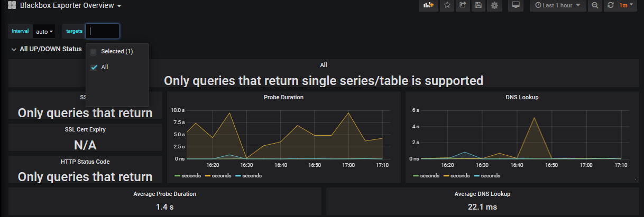Open the Interval 'auto' dropdown
Screen dimensions: 644x217
pyautogui.click(x=44, y=32)
